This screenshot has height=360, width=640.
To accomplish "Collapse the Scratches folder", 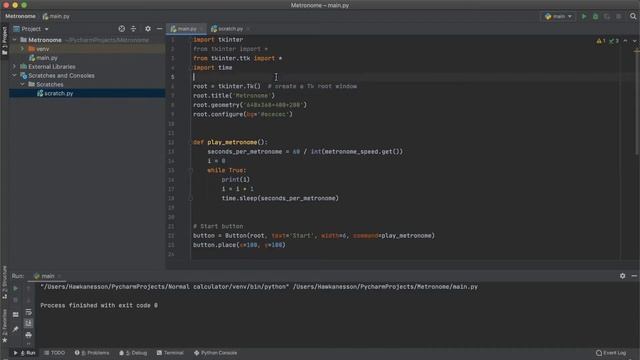I will [23, 84].
